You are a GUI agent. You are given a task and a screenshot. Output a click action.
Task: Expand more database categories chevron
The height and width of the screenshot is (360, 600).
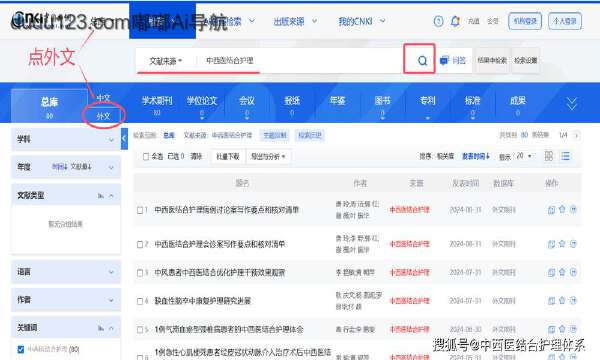pos(572,103)
